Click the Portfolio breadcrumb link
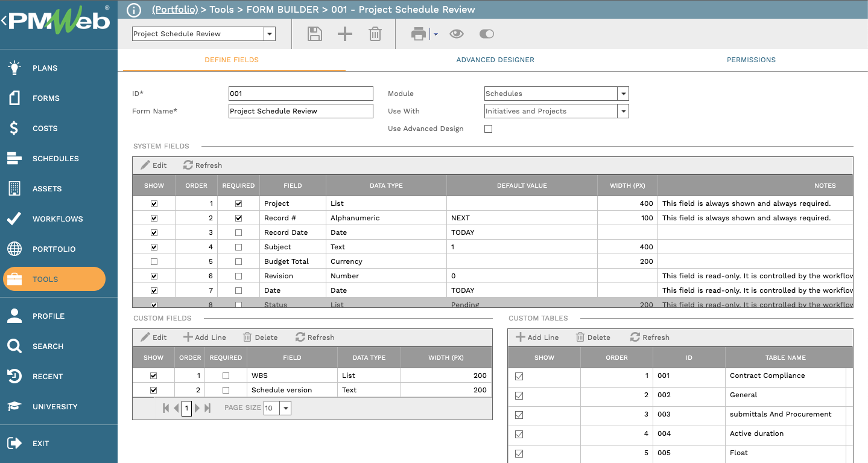 pos(175,10)
